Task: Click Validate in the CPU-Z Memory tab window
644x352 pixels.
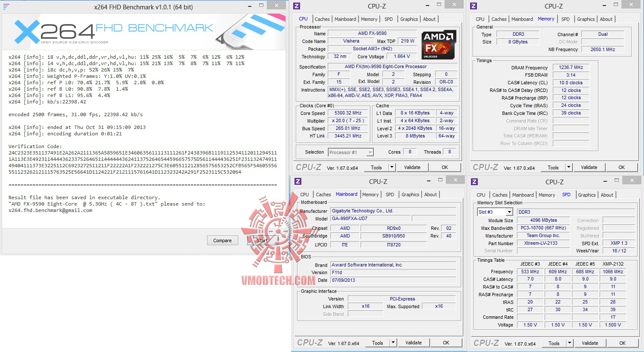Action: coord(589,167)
